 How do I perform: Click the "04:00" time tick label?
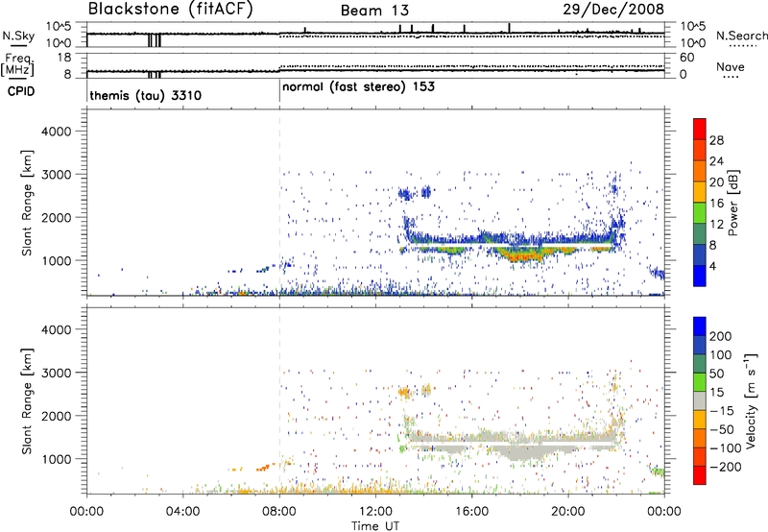182,512
